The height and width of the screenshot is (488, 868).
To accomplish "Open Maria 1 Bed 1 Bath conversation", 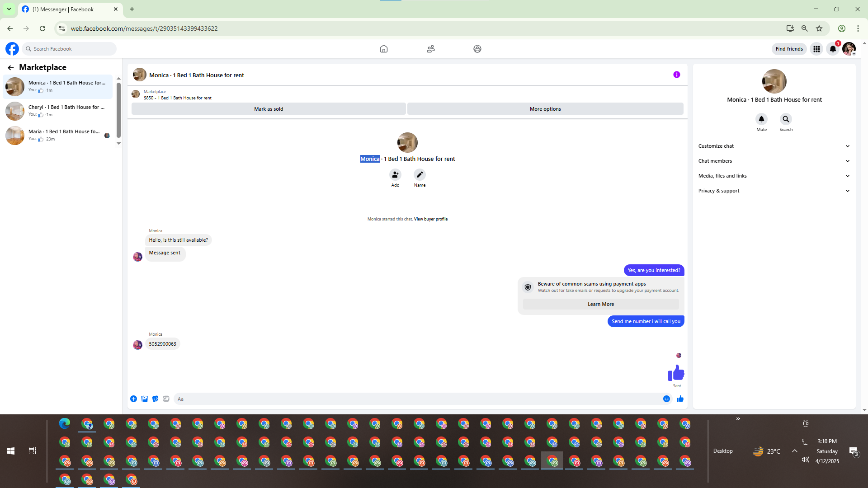I will tap(58, 135).
